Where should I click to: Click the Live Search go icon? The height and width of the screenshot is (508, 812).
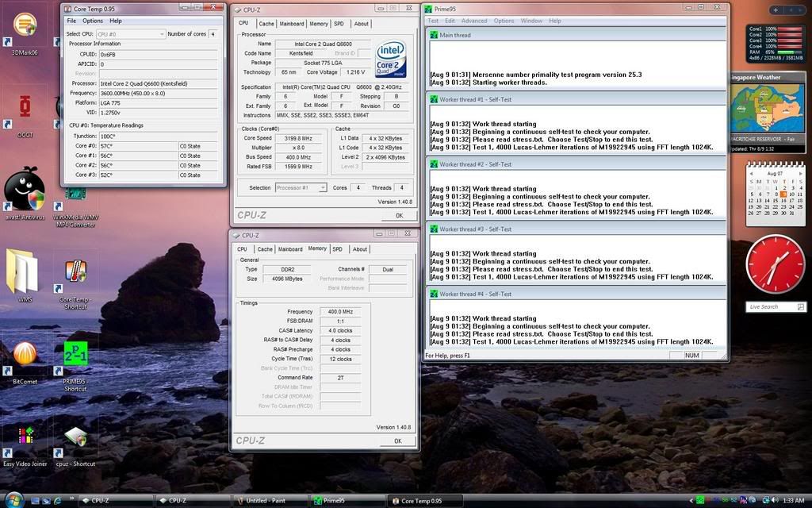click(801, 307)
